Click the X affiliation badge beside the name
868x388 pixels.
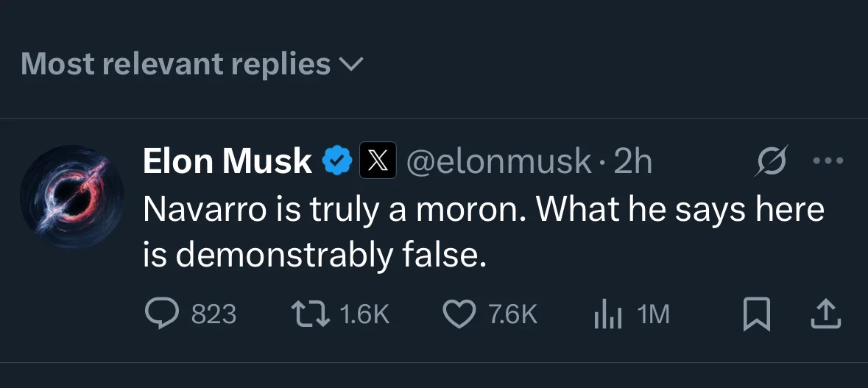coord(378,161)
